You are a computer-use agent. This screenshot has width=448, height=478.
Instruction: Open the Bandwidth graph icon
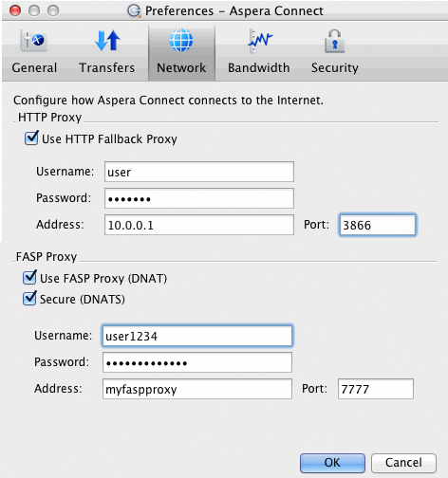[259, 41]
